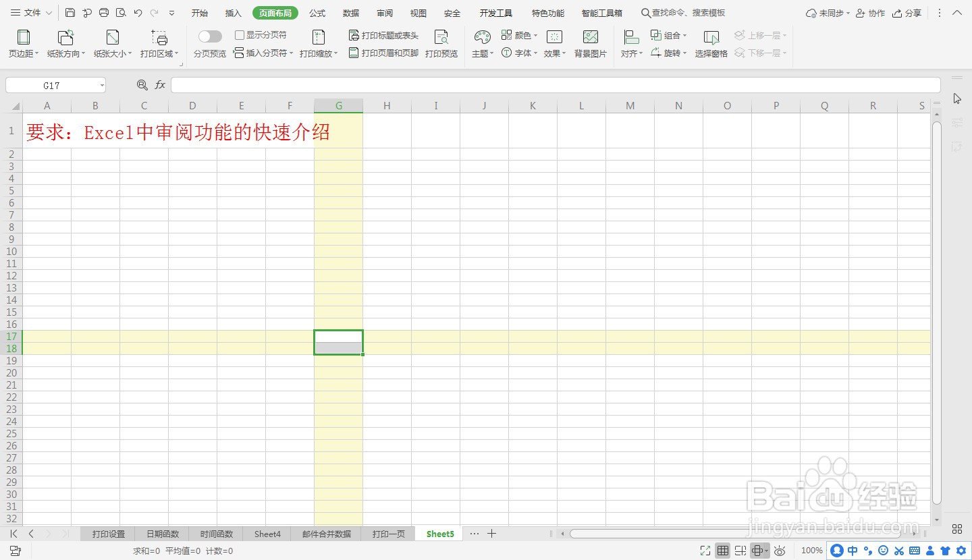
Task: Open the 插入分页符 dropdown
Action: (264, 53)
